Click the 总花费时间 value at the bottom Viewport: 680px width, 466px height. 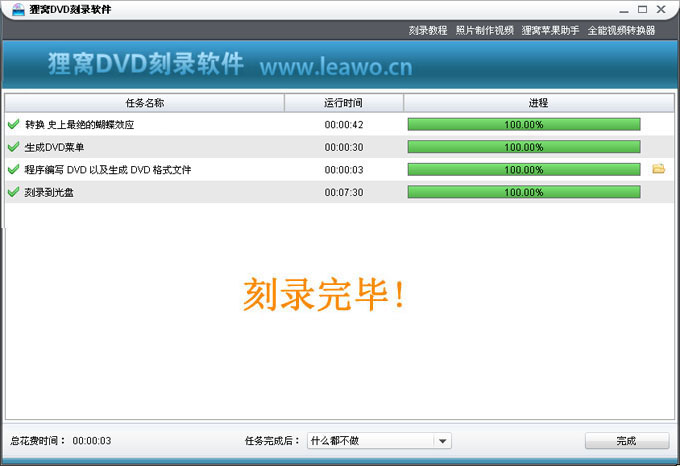click(92, 441)
